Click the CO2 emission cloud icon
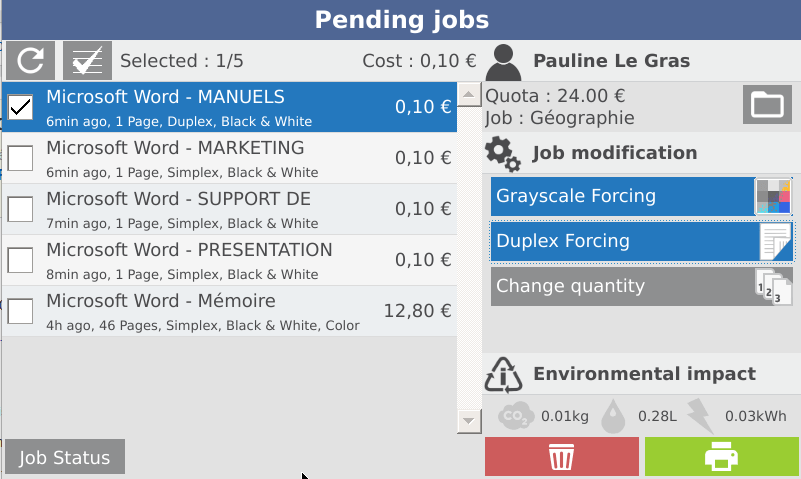The image size is (801, 479). [516, 416]
